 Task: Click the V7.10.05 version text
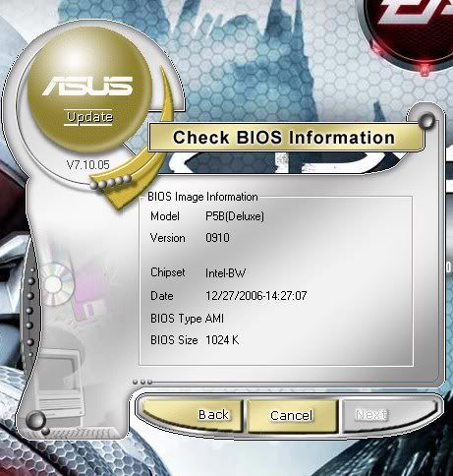pos(87,164)
